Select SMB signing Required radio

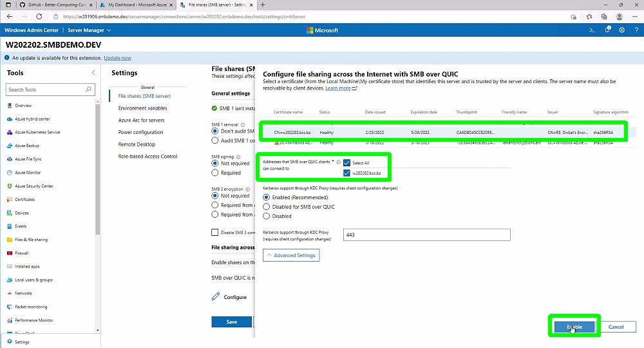tap(215, 173)
